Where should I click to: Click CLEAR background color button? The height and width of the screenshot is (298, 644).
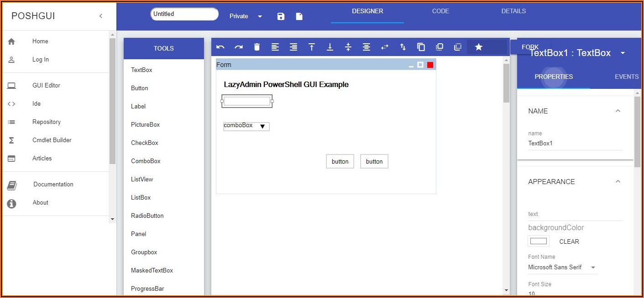tap(569, 242)
